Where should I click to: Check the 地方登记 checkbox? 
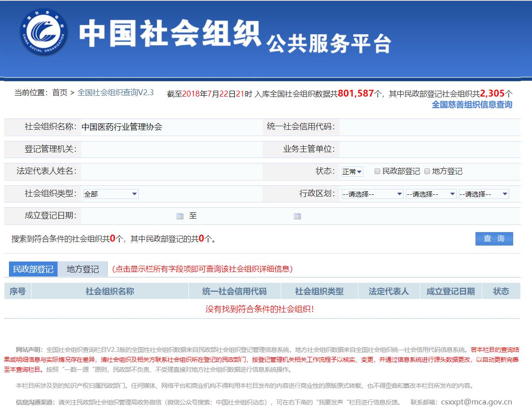pos(427,171)
